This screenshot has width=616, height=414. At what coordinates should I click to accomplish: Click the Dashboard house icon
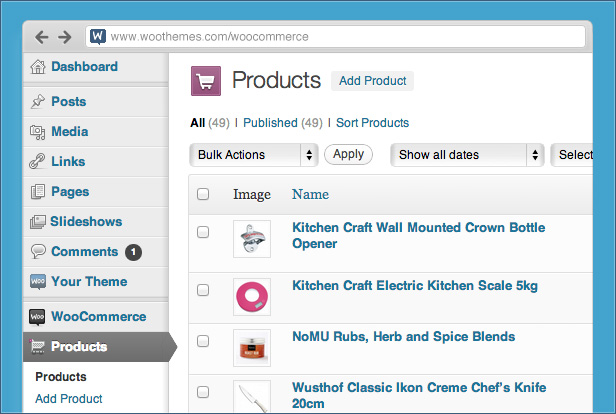pos(38,67)
